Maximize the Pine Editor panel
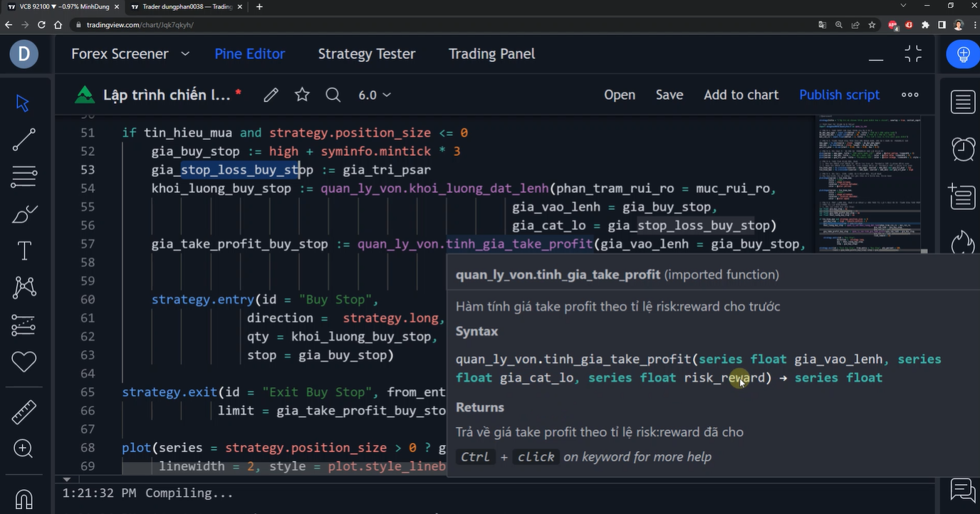 pyautogui.click(x=912, y=54)
